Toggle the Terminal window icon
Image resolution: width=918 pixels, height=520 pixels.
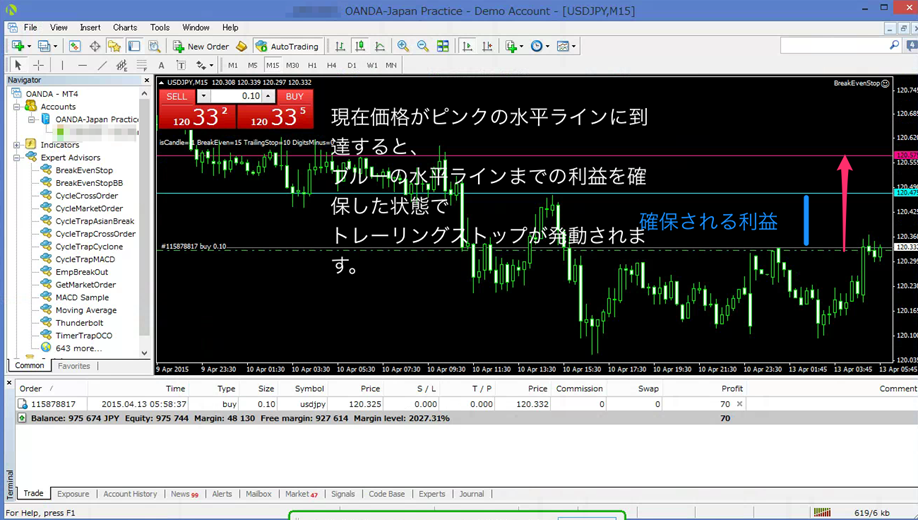(134, 46)
